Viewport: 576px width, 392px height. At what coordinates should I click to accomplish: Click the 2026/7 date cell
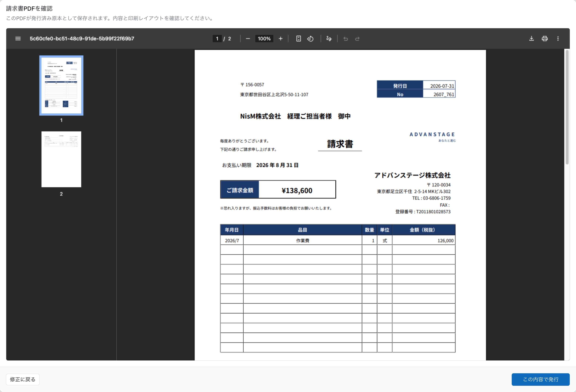pyautogui.click(x=232, y=240)
